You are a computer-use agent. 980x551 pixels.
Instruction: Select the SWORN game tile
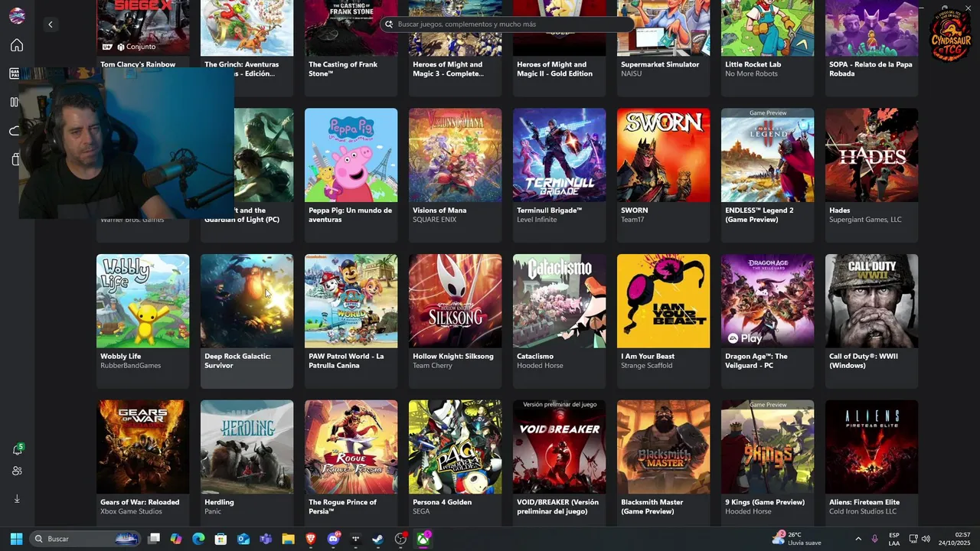click(663, 174)
